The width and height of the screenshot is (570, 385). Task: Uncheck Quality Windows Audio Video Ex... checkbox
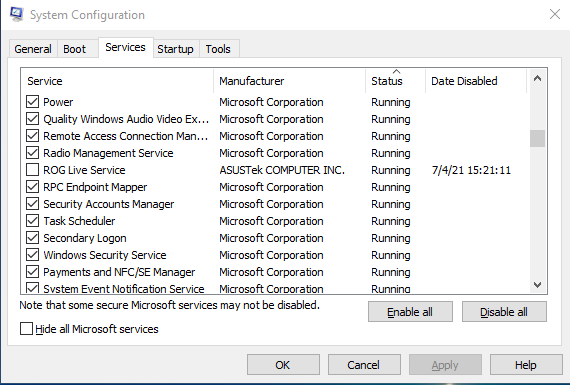click(x=32, y=119)
